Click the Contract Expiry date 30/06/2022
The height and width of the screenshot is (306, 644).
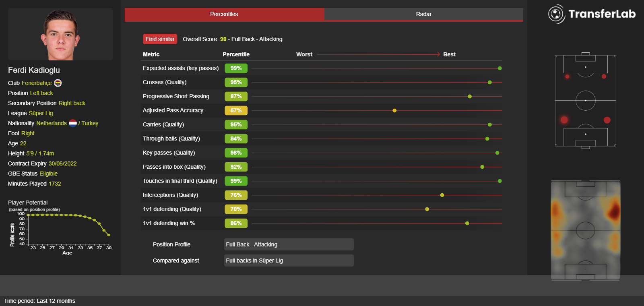[x=62, y=163]
